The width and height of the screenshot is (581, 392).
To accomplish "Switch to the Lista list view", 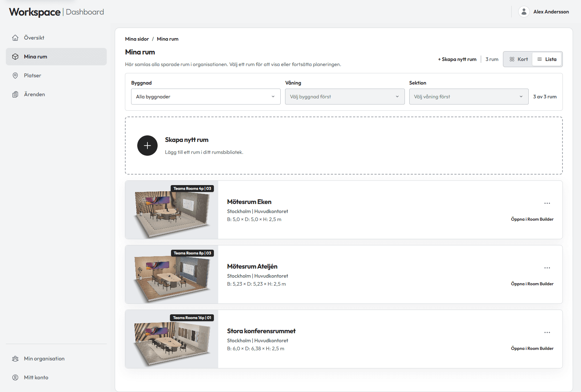I will 547,59.
